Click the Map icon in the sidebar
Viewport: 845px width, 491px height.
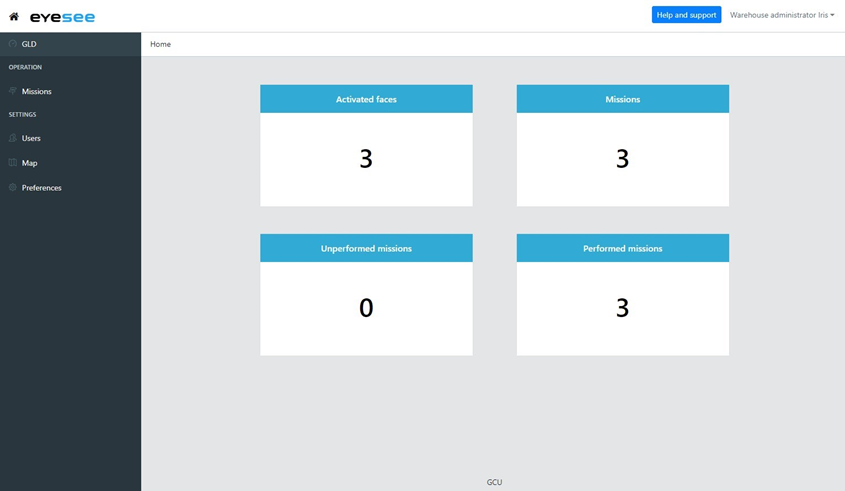(13, 163)
